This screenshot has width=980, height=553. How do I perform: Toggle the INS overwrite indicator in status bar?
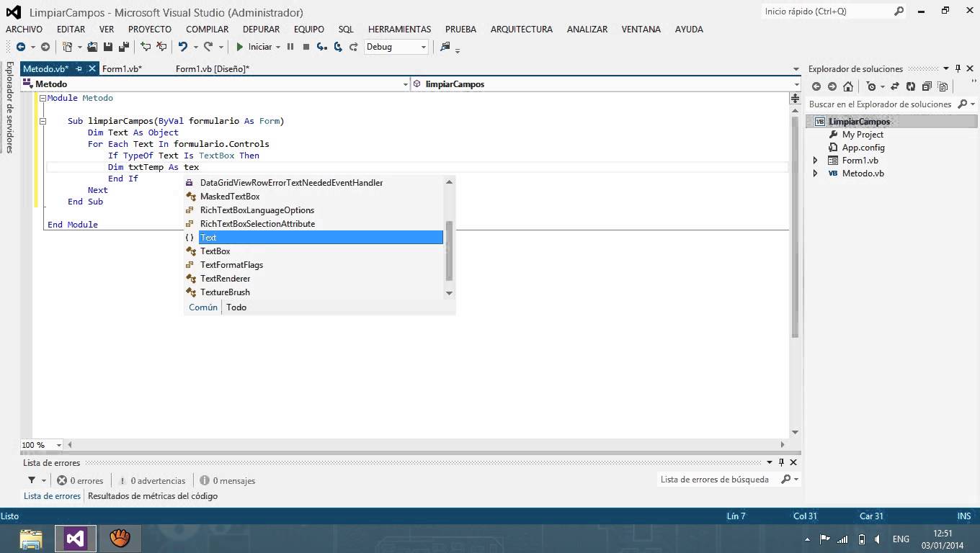coord(964,516)
